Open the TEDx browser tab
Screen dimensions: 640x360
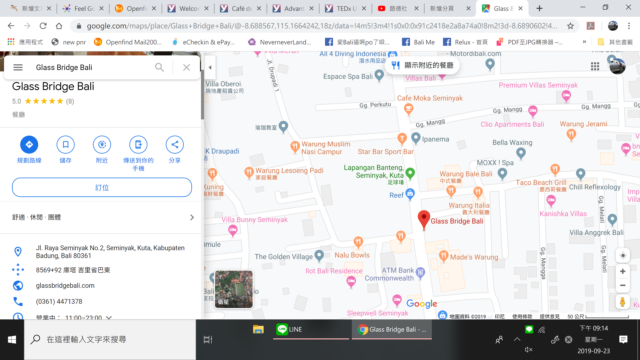tap(346, 8)
